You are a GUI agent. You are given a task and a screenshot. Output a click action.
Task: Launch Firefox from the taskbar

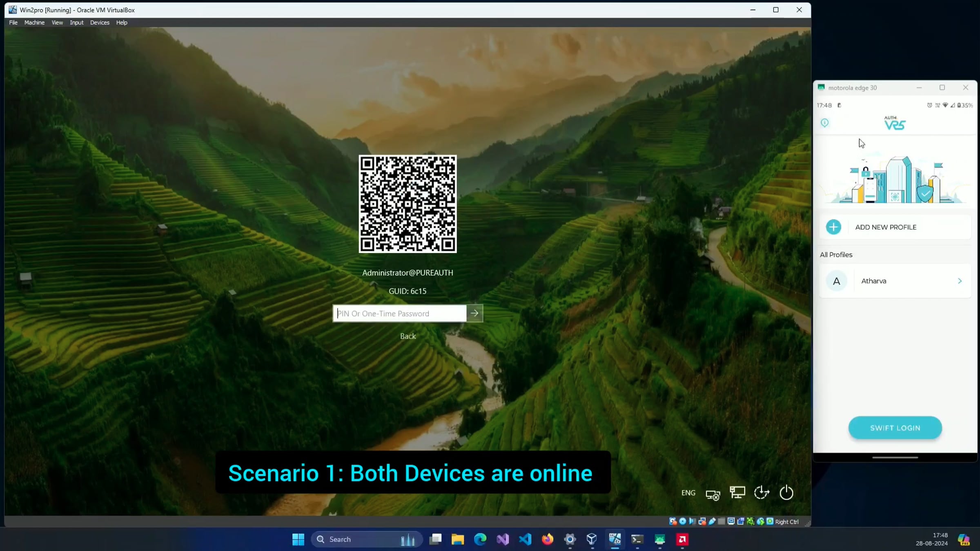click(x=548, y=539)
